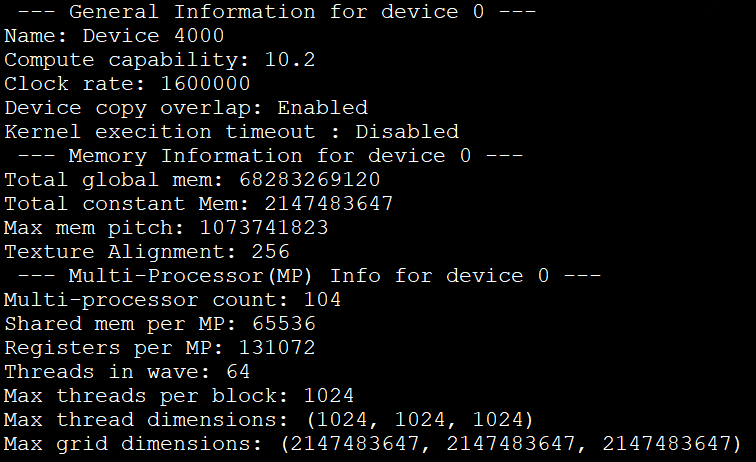Click the 'Device copy overlap: Enabled' line
The height and width of the screenshot is (462, 756).
tap(186, 108)
